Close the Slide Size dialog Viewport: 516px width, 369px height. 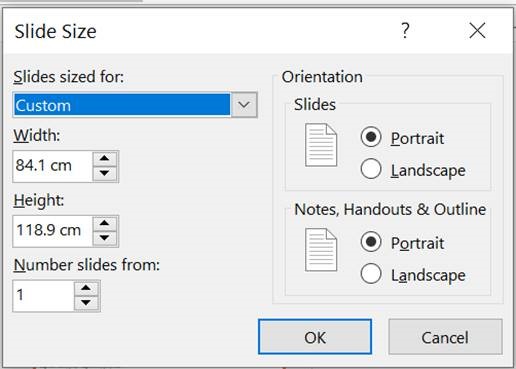477,31
